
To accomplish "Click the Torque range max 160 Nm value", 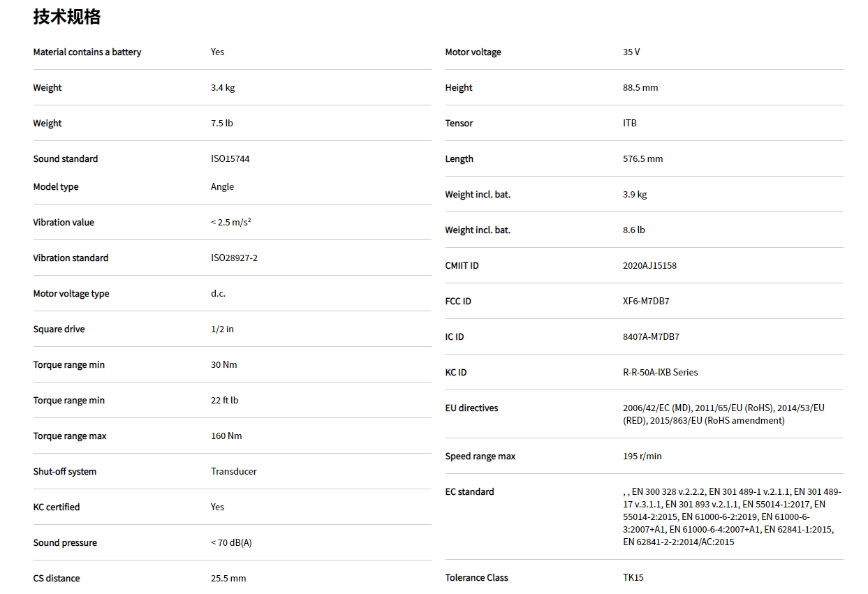I will click(x=226, y=436).
